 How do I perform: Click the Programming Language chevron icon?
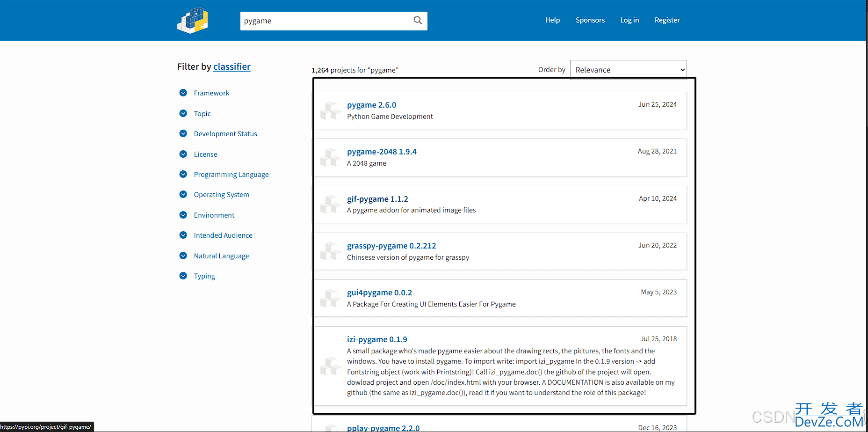pos(183,174)
